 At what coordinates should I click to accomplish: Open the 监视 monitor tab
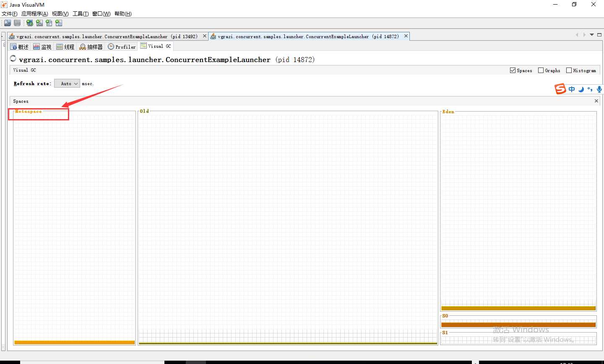pos(42,47)
